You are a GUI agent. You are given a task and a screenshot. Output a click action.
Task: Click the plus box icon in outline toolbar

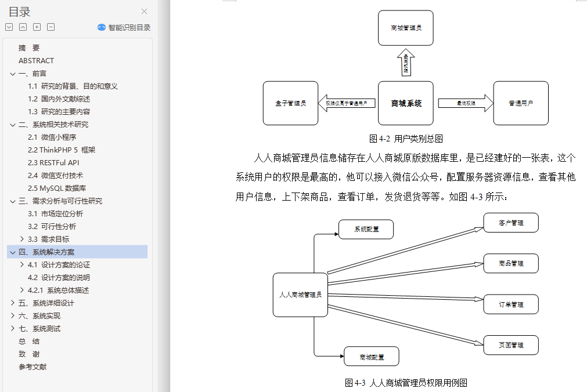(37, 27)
